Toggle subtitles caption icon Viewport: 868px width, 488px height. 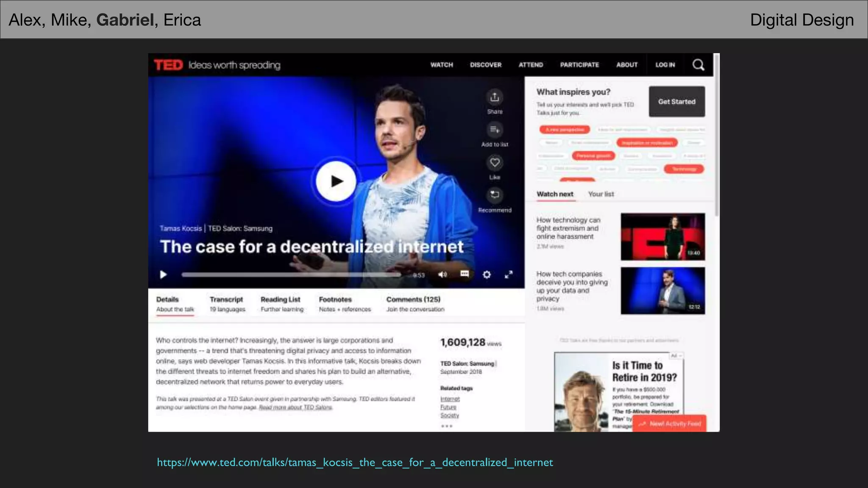pyautogui.click(x=465, y=274)
